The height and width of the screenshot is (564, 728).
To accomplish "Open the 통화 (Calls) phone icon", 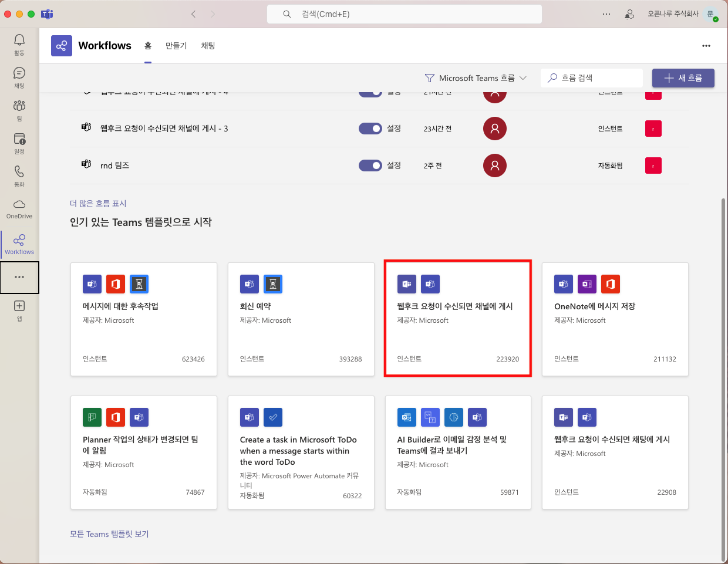I will coord(19,175).
